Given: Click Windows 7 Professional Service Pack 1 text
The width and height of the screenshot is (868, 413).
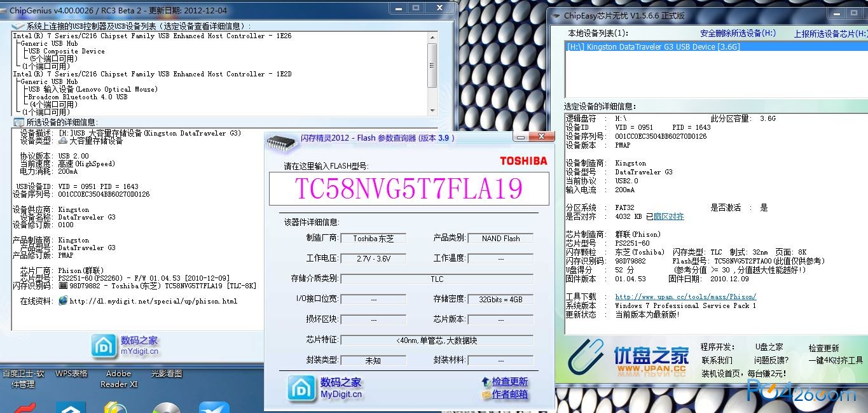Looking at the screenshot, I should coord(685,305).
